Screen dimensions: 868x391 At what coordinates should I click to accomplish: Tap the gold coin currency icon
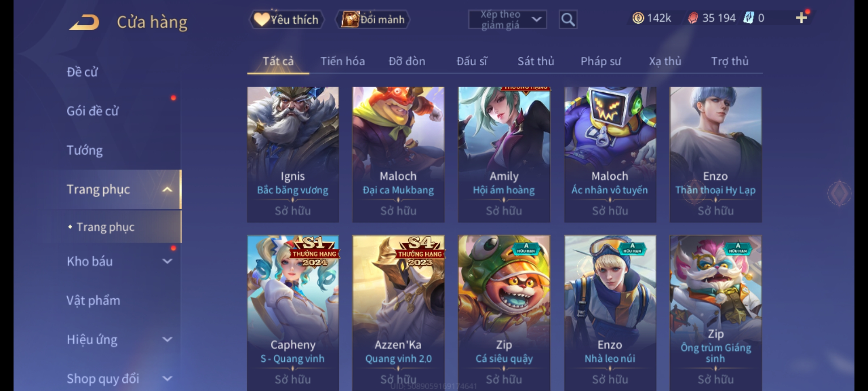coord(638,18)
